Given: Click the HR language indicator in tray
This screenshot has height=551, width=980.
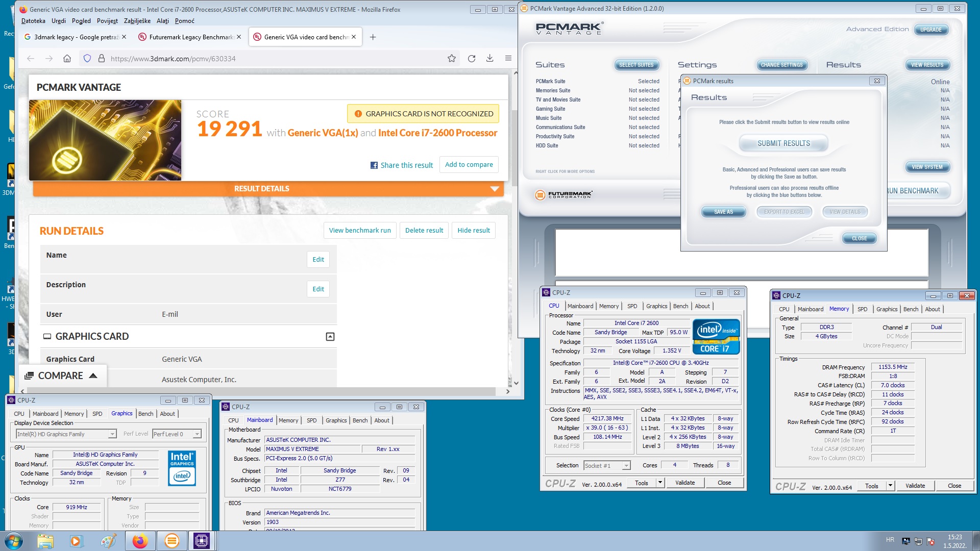Looking at the screenshot, I should pos(890,539).
